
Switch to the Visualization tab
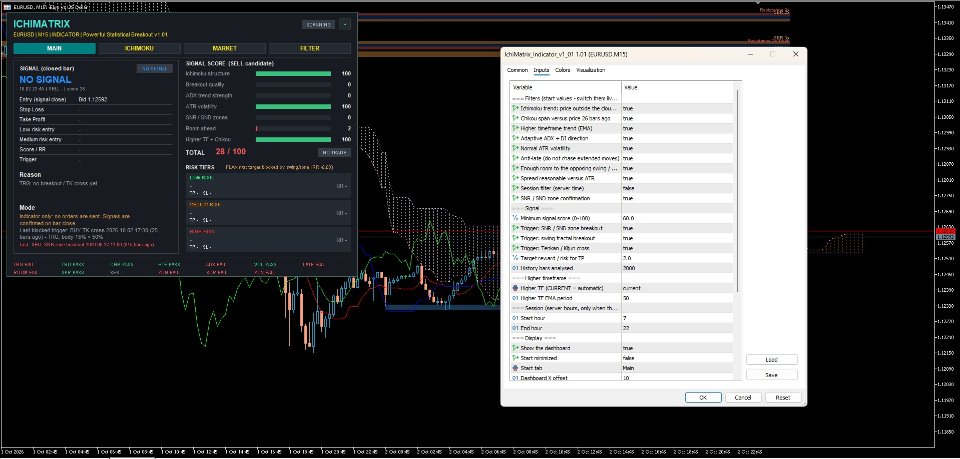[591, 70]
